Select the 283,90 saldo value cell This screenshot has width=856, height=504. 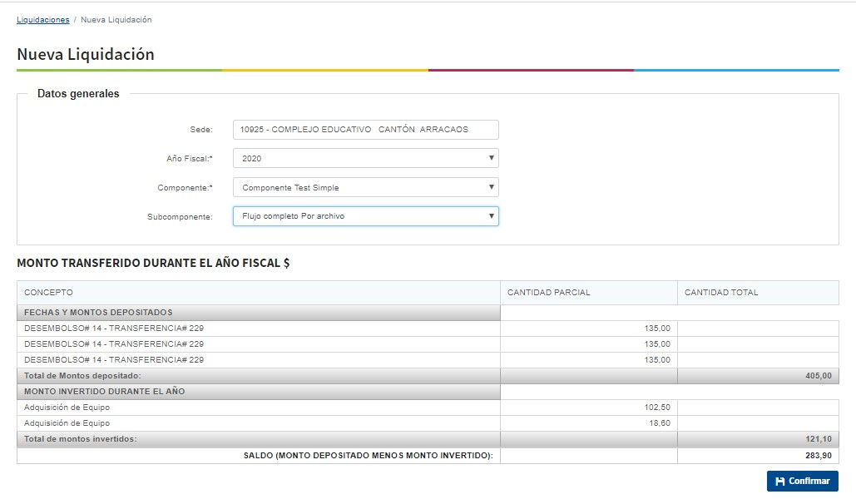(x=818, y=456)
